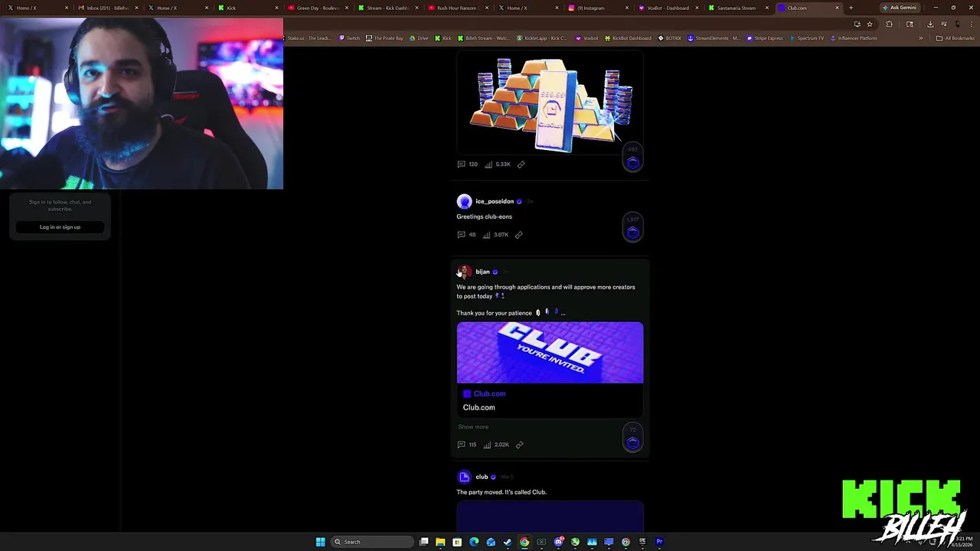Viewport: 980px width, 551px height.
Task: Open the club username link
Action: click(482, 477)
